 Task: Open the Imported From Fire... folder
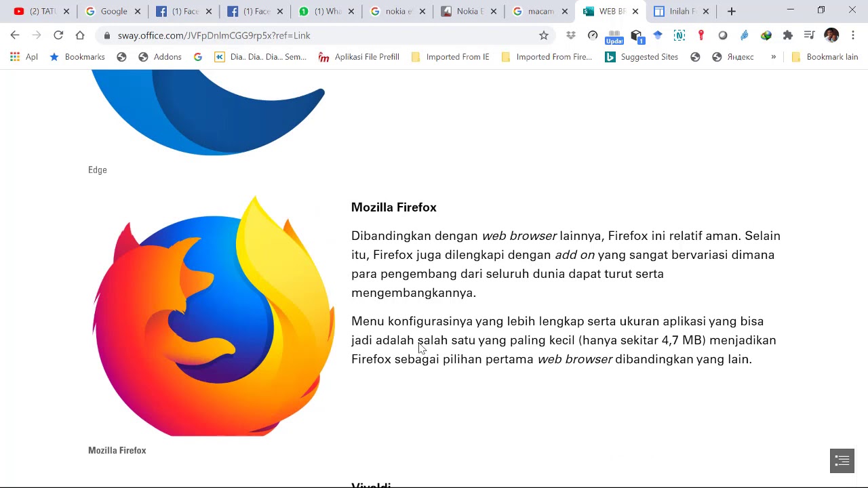[547, 57]
